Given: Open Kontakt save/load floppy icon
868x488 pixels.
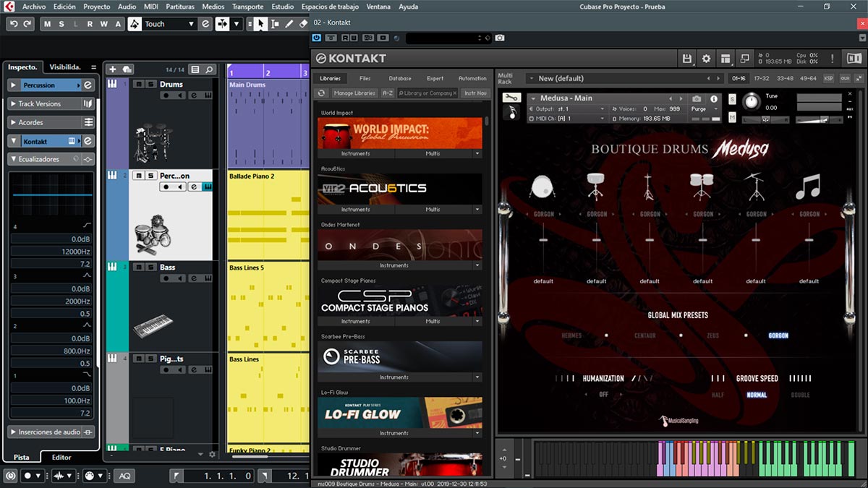Looking at the screenshot, I should [x=688, y=59].
